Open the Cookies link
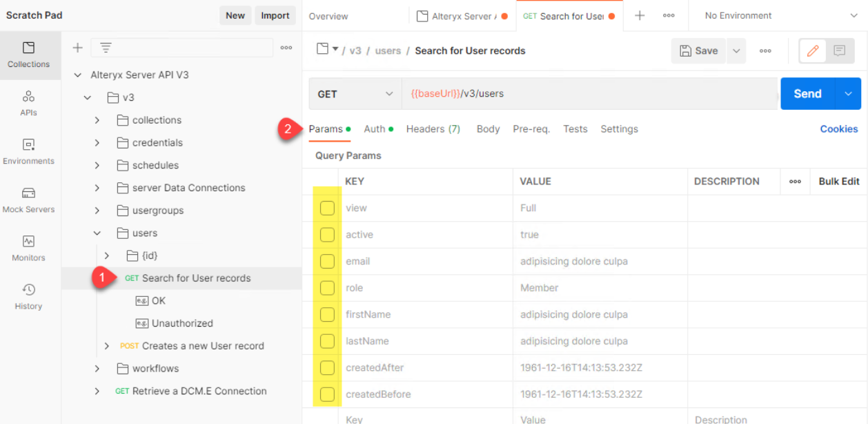The image size is (868, 424). point(838,128)
